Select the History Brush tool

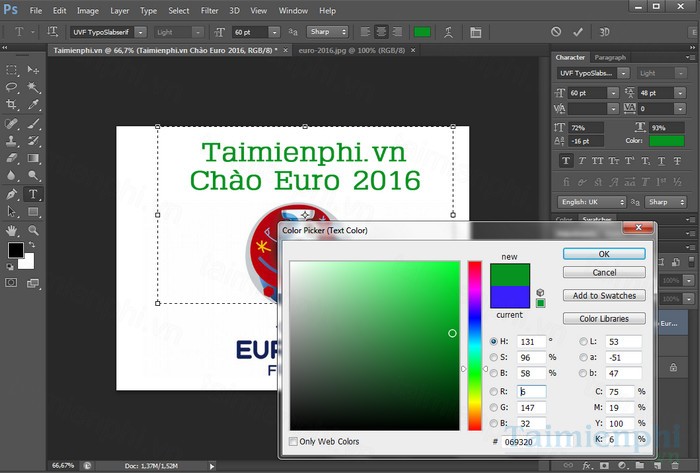(33, 141)
